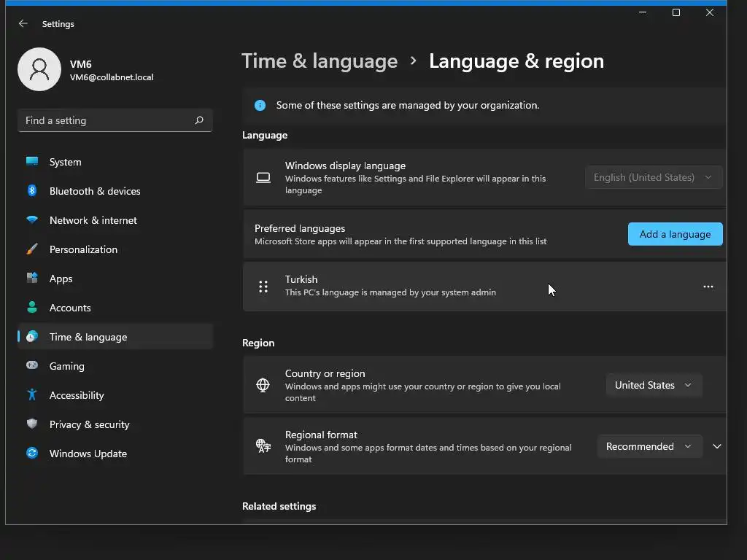Click the Bluetooth & devices icon
This screenshot has height=560, width=747.
click(32, 191)
